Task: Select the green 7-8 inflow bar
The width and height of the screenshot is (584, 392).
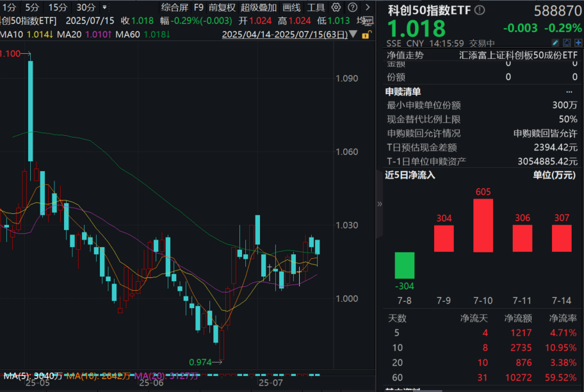Action: tap(404, 266)
